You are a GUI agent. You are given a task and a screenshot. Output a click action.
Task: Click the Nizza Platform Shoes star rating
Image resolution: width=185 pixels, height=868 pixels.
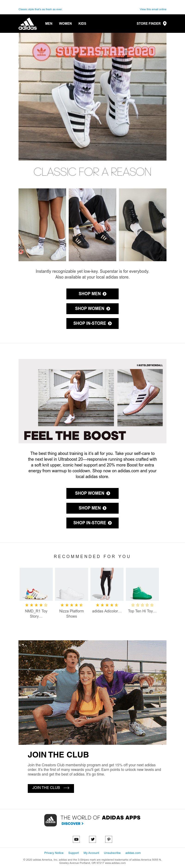pyautogui.click(x=71, y=605)
